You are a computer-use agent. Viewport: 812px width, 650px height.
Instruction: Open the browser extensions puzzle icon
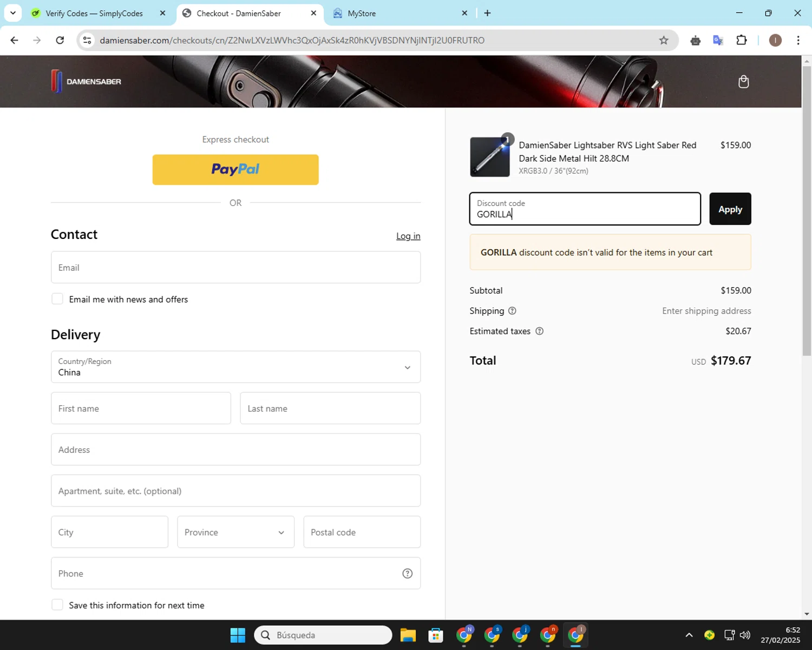coord(742,40)
